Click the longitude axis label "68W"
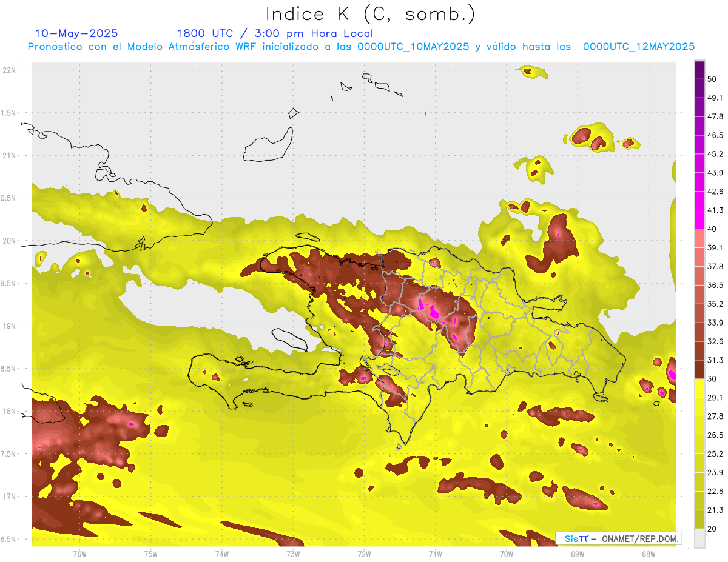The height and width of the screenshot is (562, 728). 649,555
